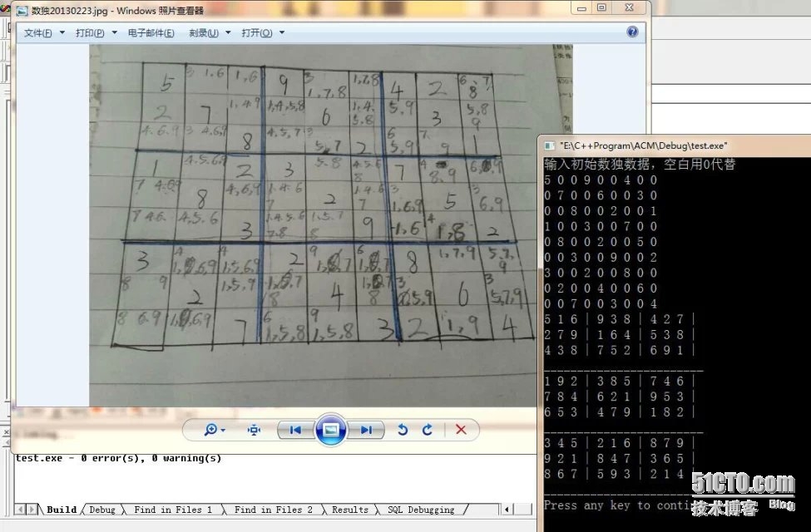Go to the next photo

(x=366, y=430)
